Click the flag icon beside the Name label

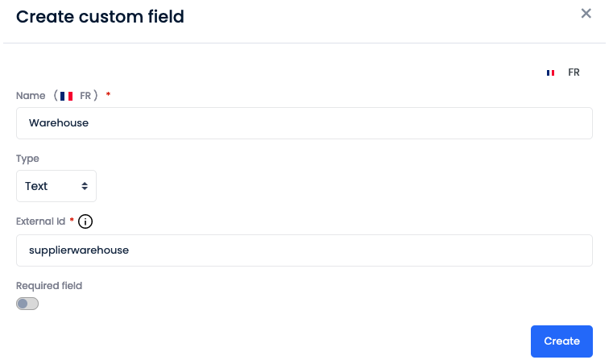click(67, 96)
